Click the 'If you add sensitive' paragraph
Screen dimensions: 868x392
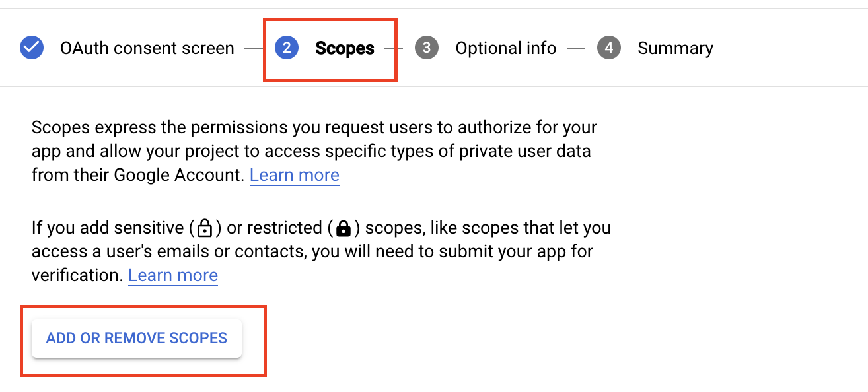click(x=320, y=251)
